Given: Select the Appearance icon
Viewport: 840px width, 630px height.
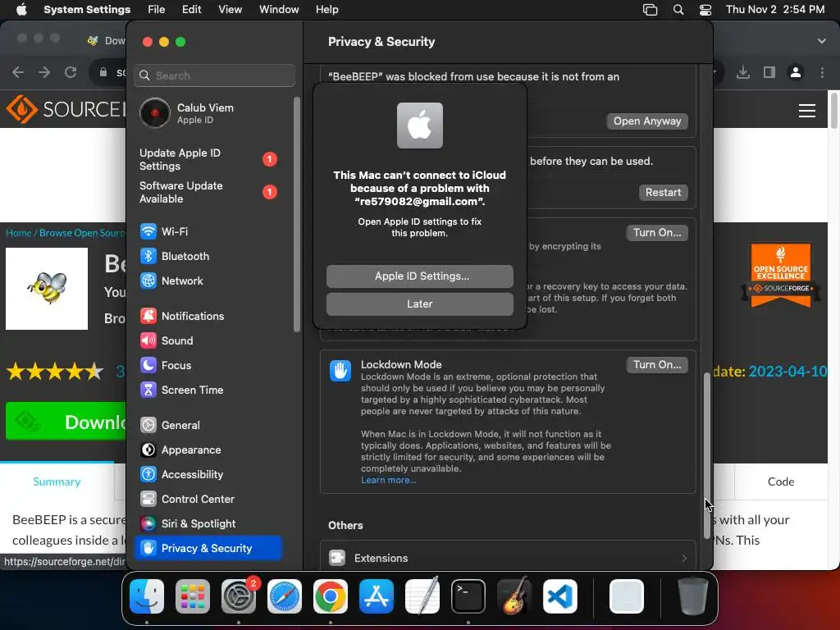Looking at the screenshot, I should coord(148,450).
